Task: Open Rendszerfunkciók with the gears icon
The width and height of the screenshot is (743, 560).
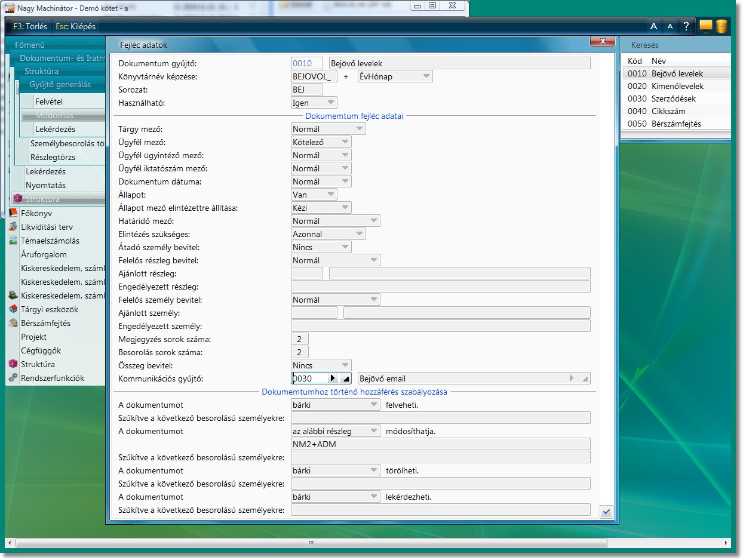Action: tap(13, 378)
